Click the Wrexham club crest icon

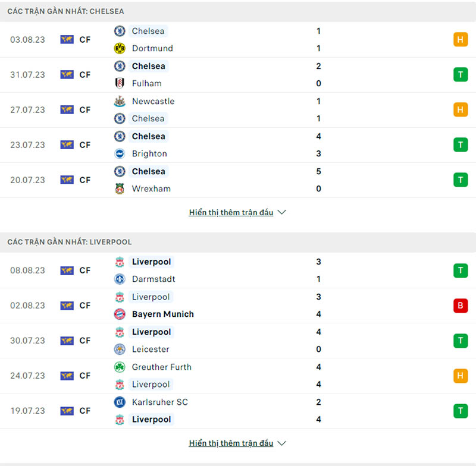pyautogui.click(x=120, y=188)
